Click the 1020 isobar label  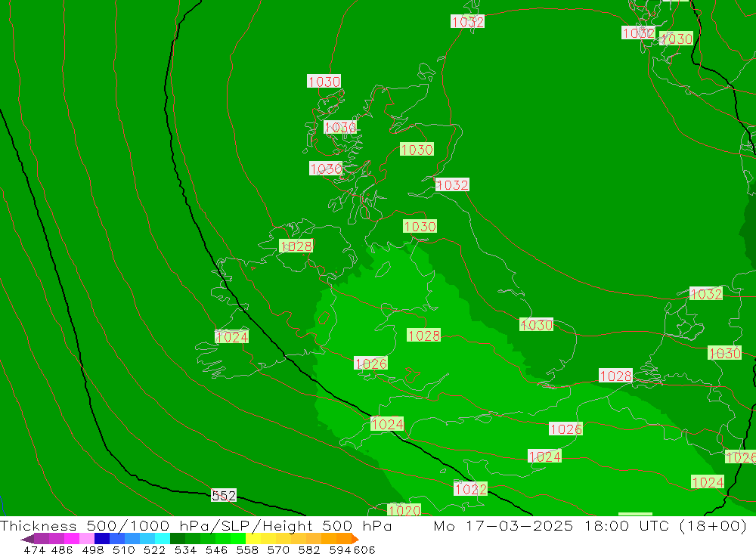coord(404,510)
